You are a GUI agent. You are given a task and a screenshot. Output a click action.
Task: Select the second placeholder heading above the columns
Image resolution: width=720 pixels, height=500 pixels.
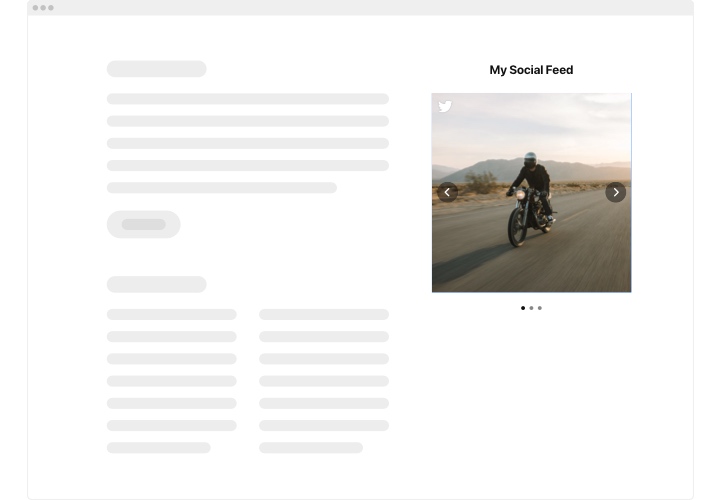156,285
